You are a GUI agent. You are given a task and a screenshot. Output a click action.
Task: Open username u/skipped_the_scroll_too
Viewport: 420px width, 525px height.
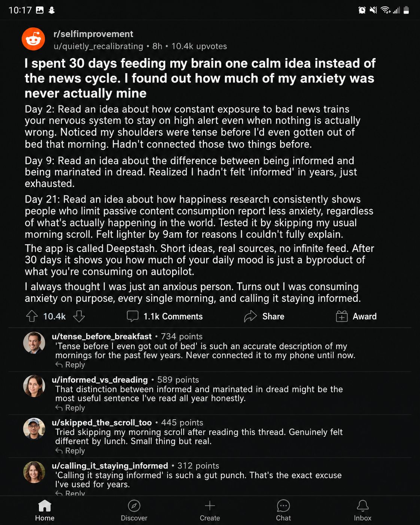[x=102, y=423]
